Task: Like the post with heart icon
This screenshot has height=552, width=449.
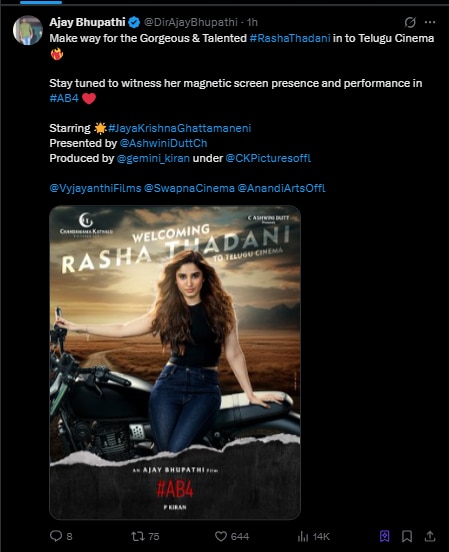Action: click(221, 536)
